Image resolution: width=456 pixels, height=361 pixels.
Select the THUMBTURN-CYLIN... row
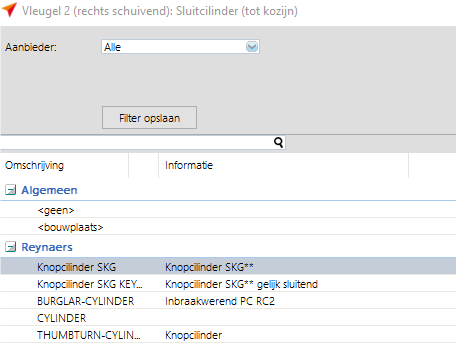click(x=228, y=335)
